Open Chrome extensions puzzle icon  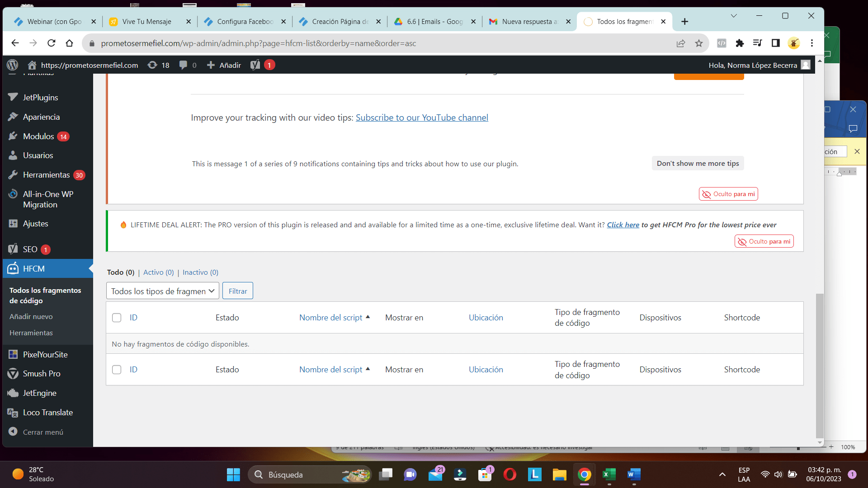coord(740,43)
